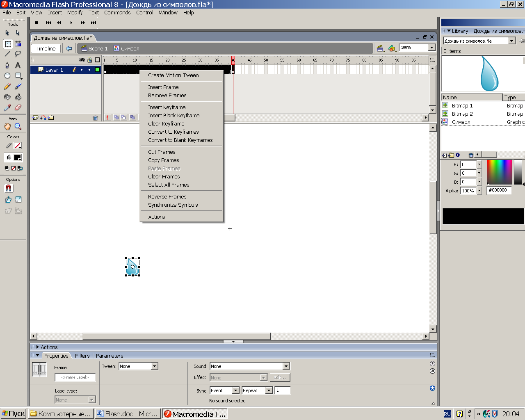Select the Eyedropper tool
The width and height of the screenshot is (525, 420).
click(x=7, y=107)
